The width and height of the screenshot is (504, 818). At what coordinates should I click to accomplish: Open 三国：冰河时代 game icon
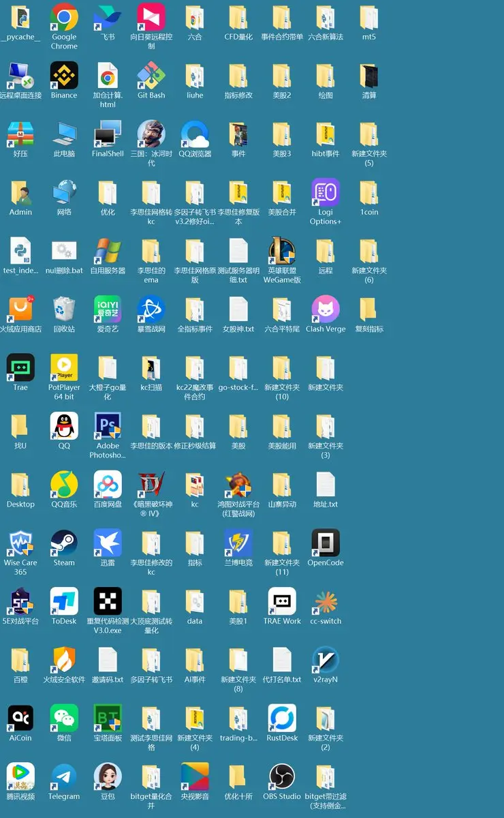click(x=151, y=134)
